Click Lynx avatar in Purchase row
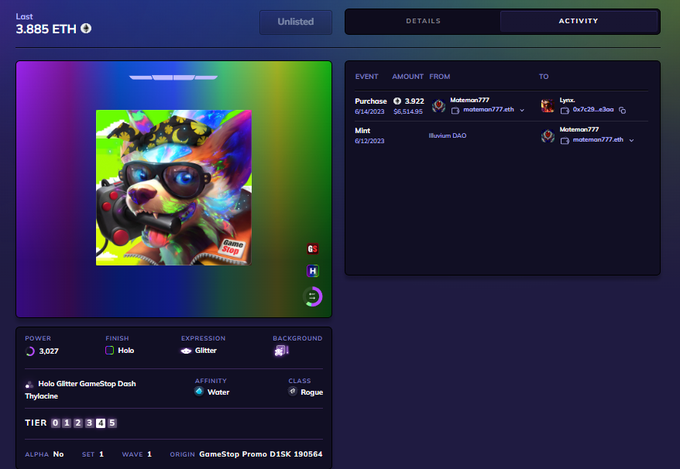 pos(547,105)
